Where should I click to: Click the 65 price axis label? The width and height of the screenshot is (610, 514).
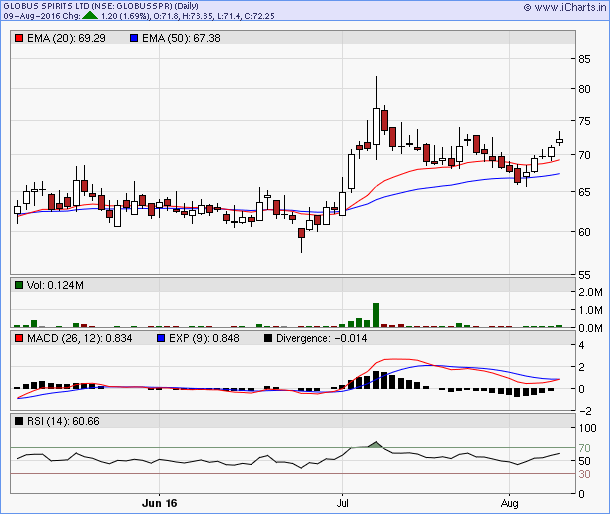584,192
